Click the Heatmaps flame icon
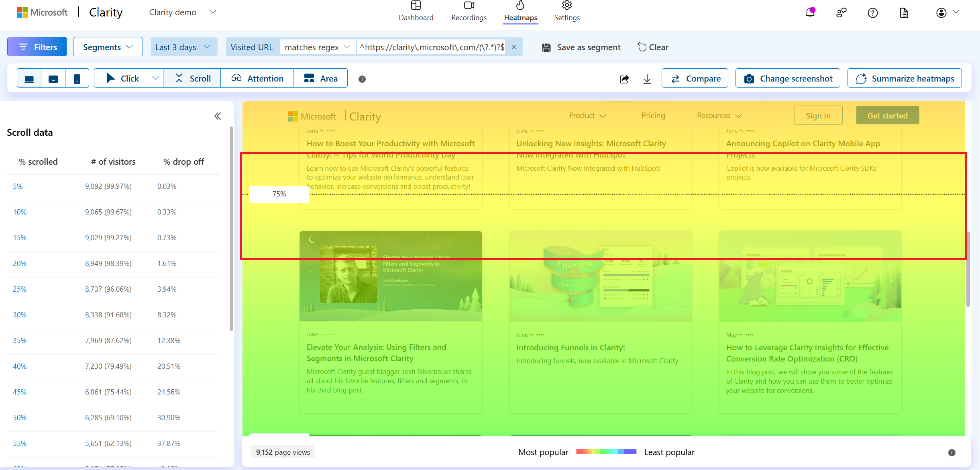980x470 pixels. pyautogui.click(x=520, y=5)
